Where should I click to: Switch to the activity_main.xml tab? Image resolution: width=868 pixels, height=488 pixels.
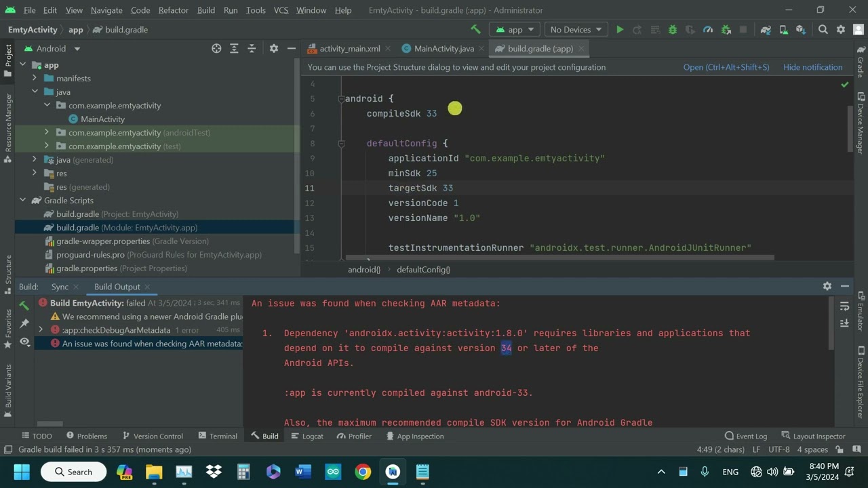(349, 48)
